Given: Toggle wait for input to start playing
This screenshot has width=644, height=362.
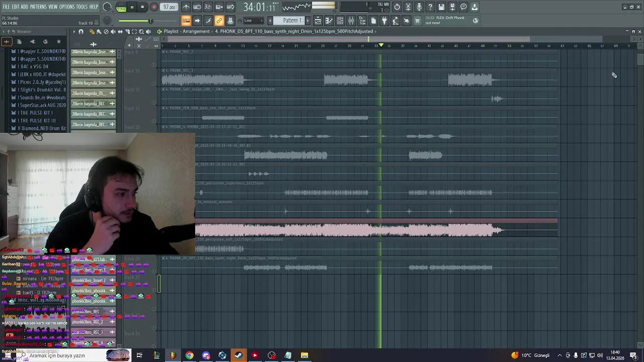Looking at the screenshot, I should (197, 7).
